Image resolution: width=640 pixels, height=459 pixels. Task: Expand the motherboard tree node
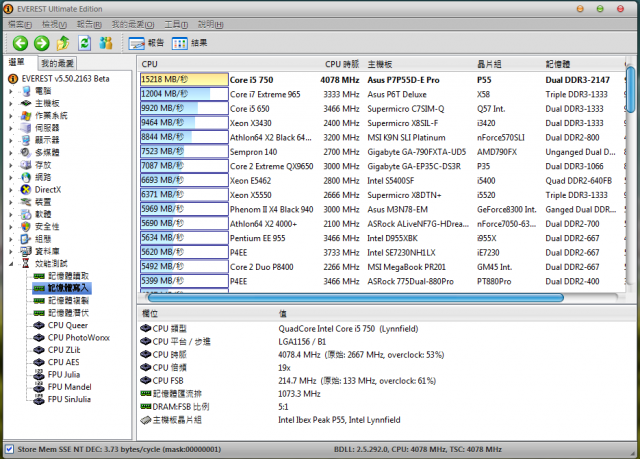[11, 103]
